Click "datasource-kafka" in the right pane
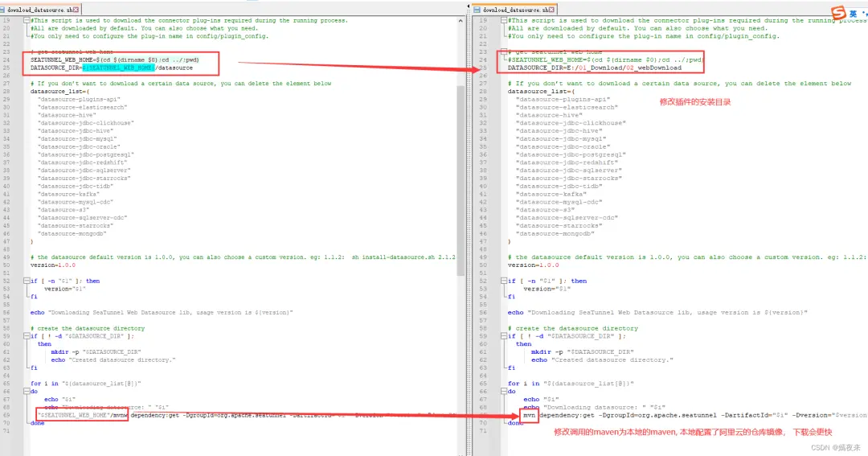The image size is (868, 456). [x=551, y=195]
